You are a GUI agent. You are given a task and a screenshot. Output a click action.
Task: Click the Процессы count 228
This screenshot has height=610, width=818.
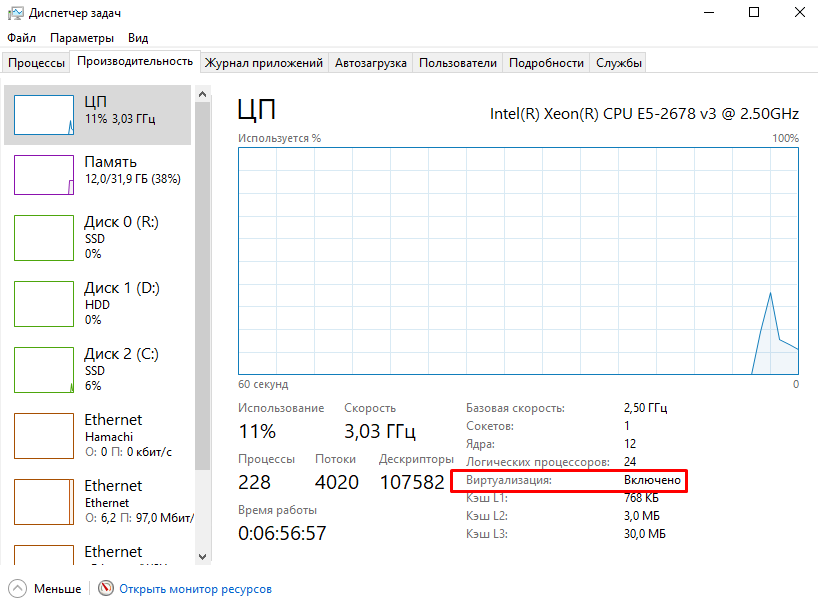pyautogui.click(x=255, y=482)
